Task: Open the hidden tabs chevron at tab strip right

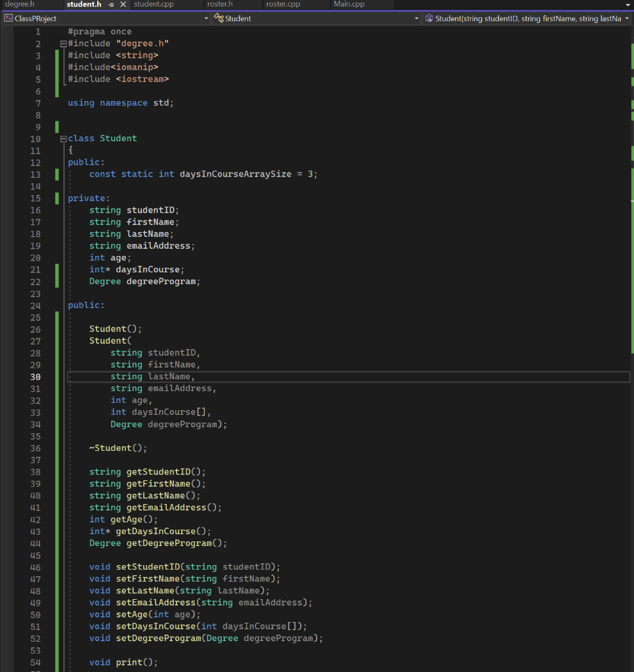Action: (x=627, y=5)
